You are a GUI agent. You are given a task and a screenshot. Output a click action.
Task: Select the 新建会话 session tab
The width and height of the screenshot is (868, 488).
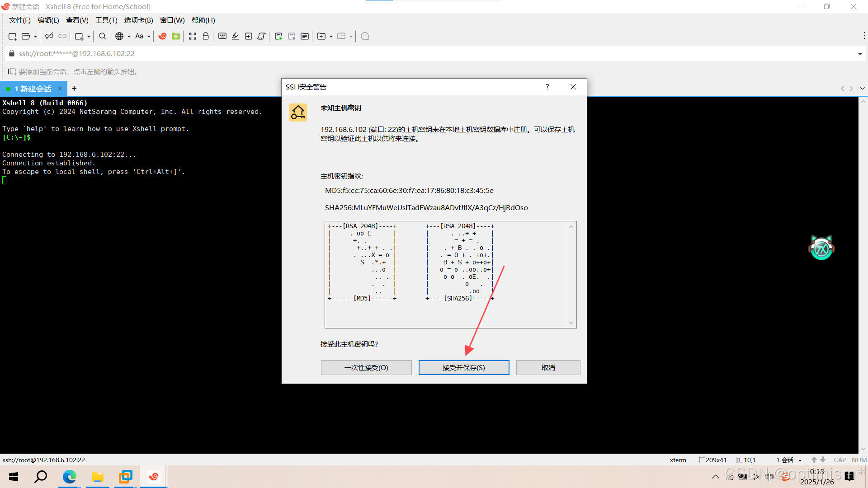coord(35,89)
